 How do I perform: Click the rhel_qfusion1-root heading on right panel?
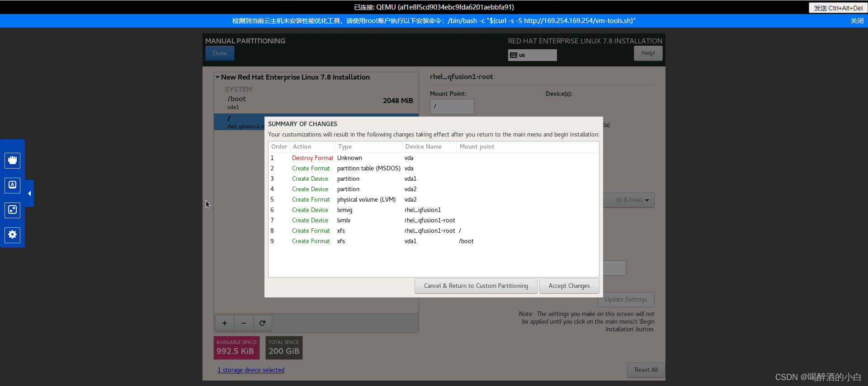click(461, 77)
